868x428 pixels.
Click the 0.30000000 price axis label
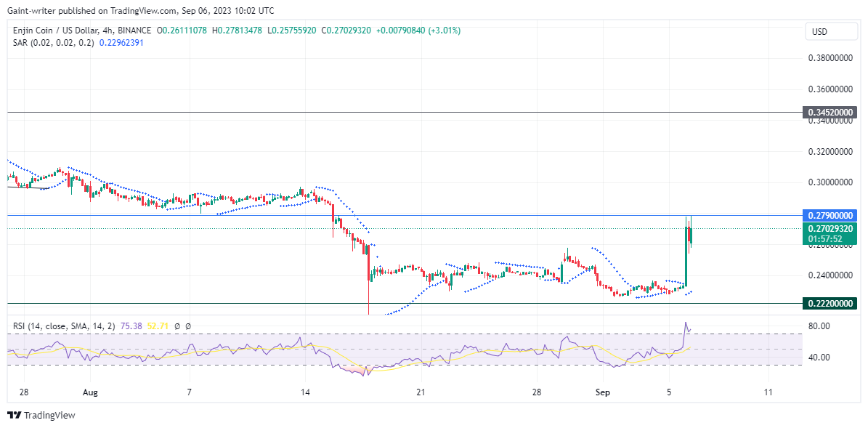pos(830,182)
